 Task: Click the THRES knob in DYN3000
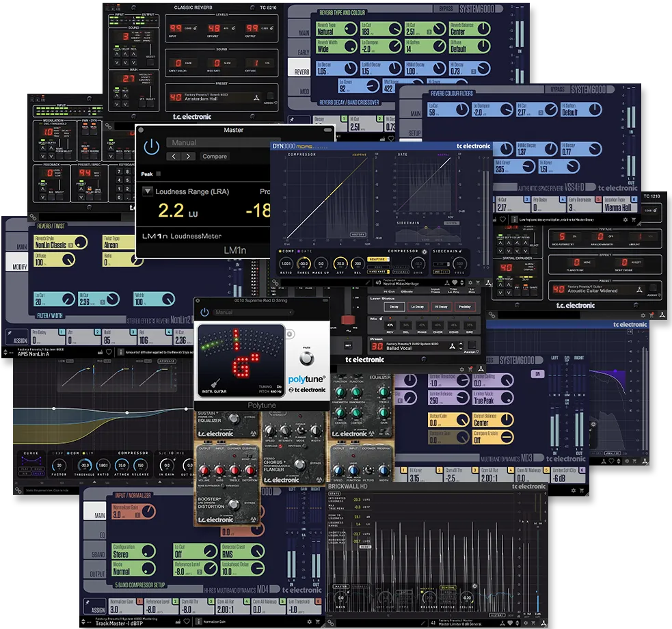(304, 263)
